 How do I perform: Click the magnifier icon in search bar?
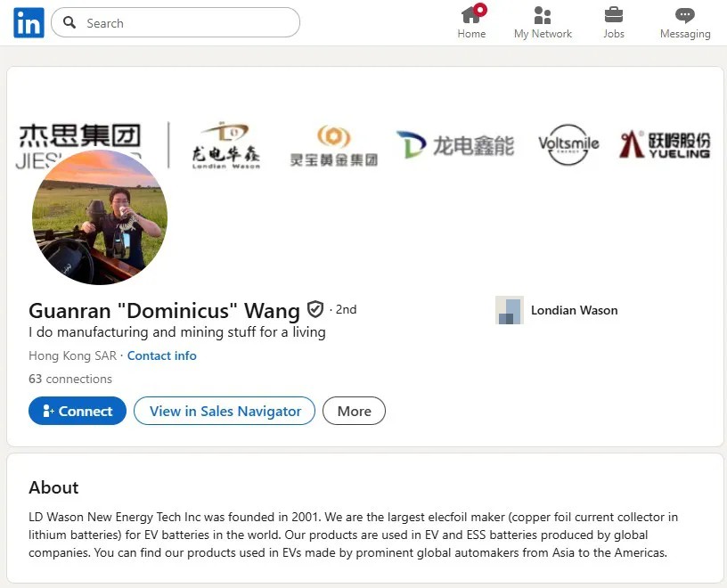tap(69, 23)
